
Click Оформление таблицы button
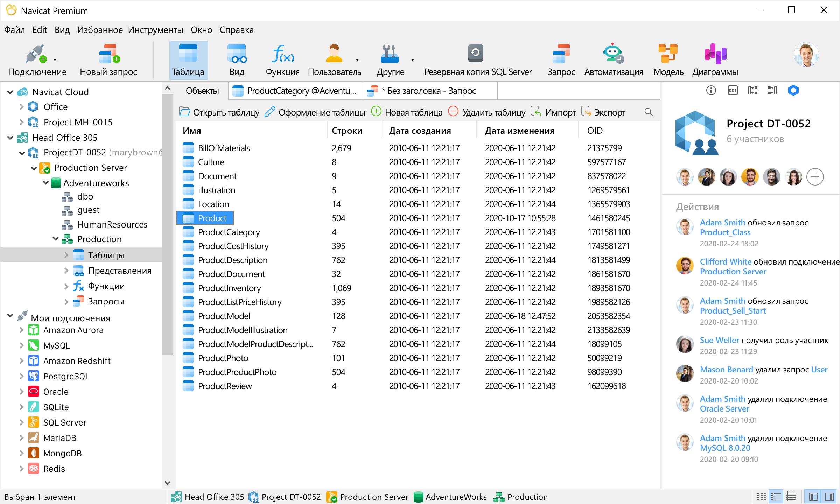click(x=315, y=112)
